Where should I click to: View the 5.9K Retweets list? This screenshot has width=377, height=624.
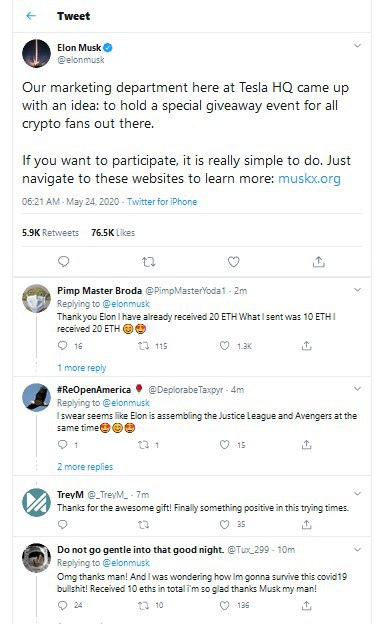pyautogui.click(x=51, y=232)
